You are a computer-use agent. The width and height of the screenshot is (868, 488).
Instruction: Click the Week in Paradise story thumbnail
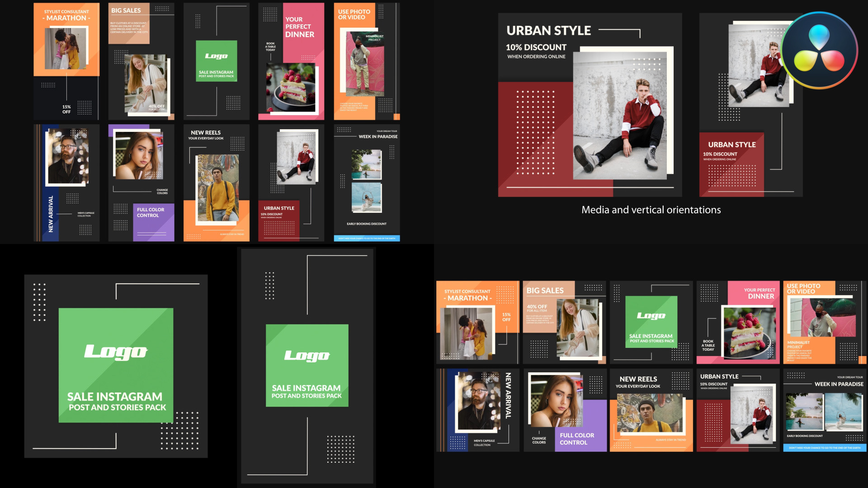pyautogui.click(x=367, y=183)
